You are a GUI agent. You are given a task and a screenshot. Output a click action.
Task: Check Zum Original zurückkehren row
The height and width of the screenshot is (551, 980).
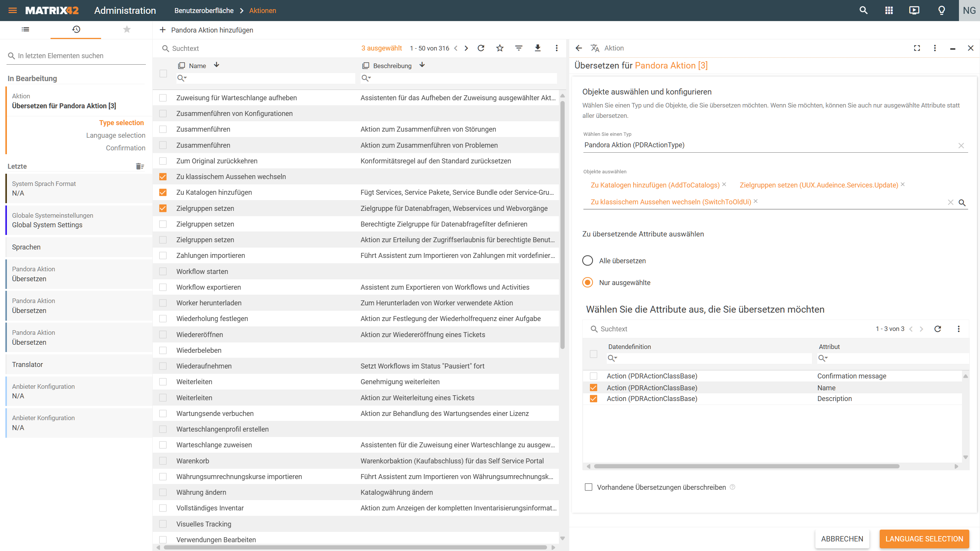163,161
